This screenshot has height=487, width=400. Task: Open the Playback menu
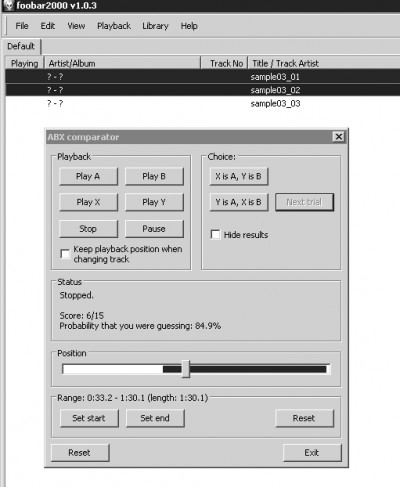(x=114, y=26)
